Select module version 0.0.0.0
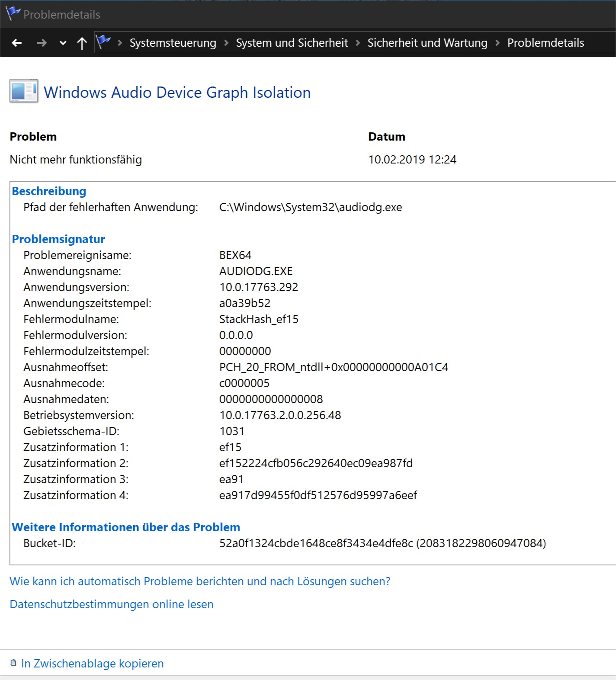 click(x=236, y=335)
